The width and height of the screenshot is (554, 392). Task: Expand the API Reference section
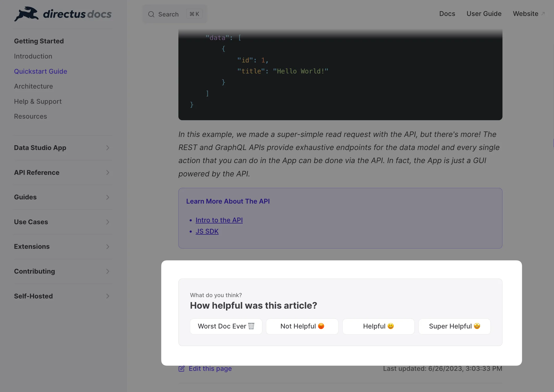[x=108, y=172]
